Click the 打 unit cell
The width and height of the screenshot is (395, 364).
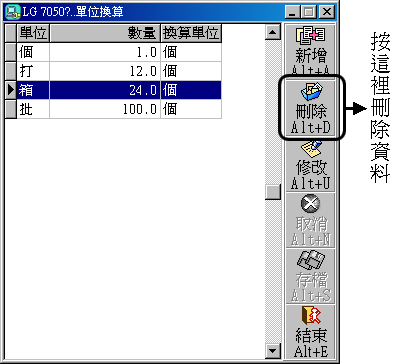click(x=33, y=71)
